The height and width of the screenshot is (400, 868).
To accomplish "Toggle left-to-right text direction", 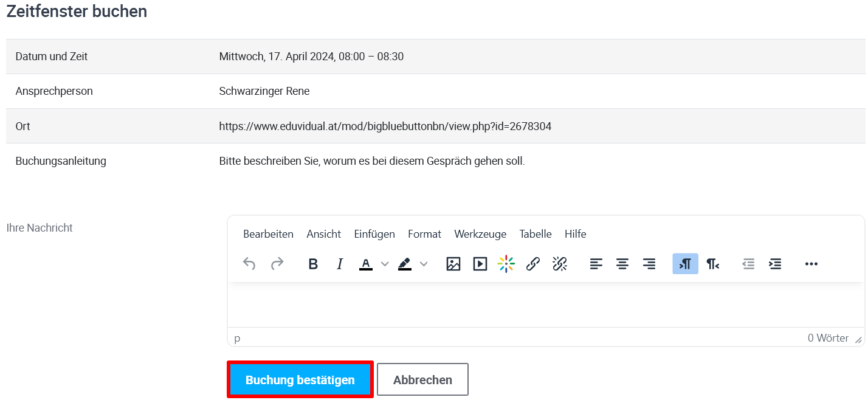I will click(x=685, y=264).
